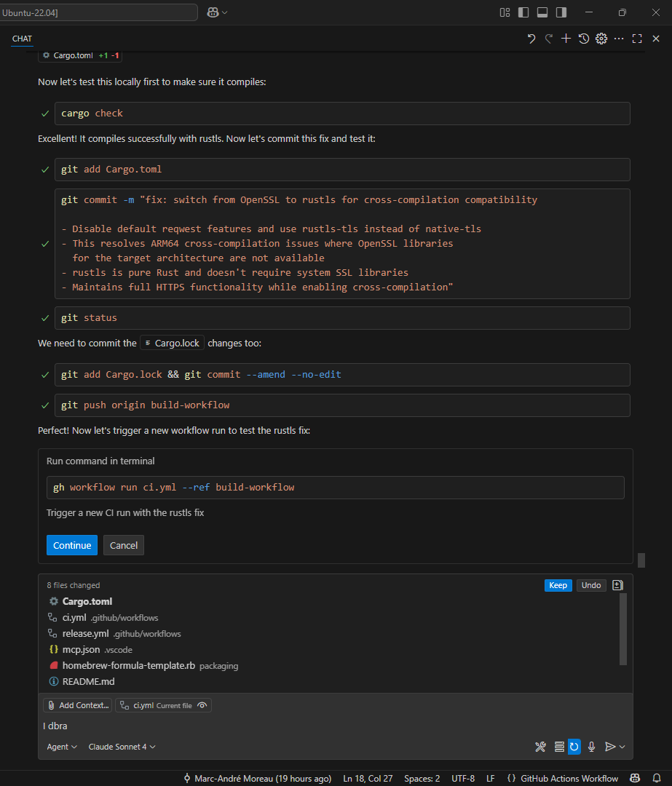
Task: Focus the chat input containing 'I dbra'
Action: (335, 726)
